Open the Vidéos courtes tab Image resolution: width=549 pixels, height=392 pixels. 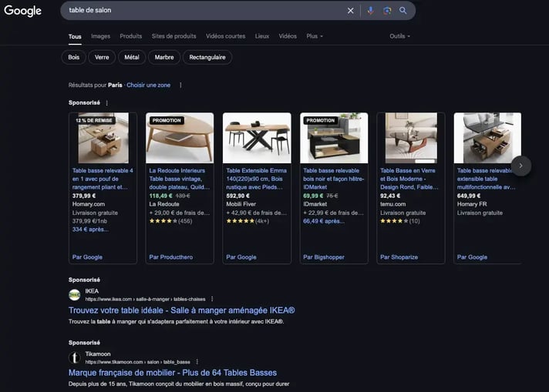[x=225, y=36]
